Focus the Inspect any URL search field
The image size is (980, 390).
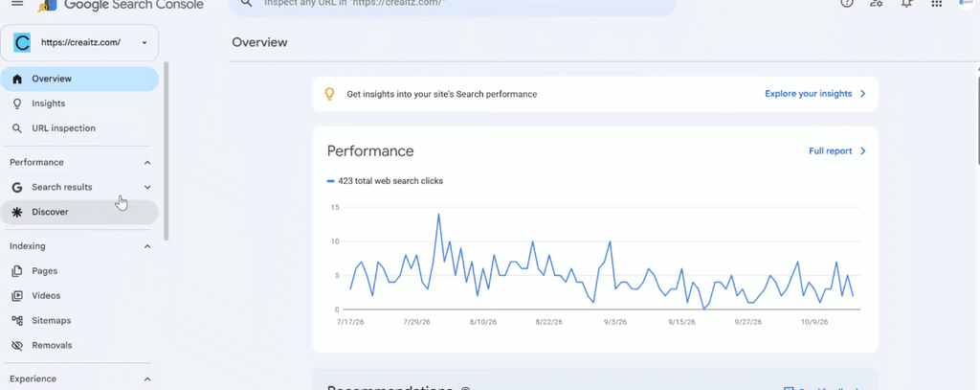pos(453,5)
